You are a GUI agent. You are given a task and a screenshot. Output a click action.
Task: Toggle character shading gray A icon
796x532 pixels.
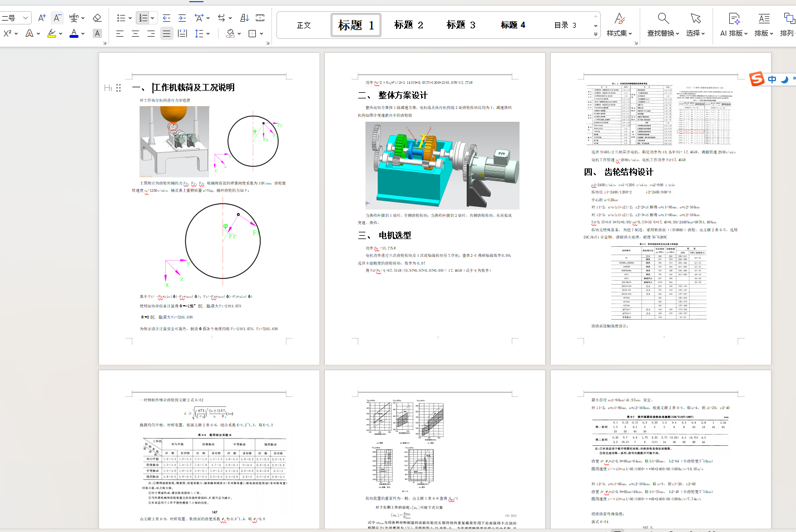click(x=97, y=33)
